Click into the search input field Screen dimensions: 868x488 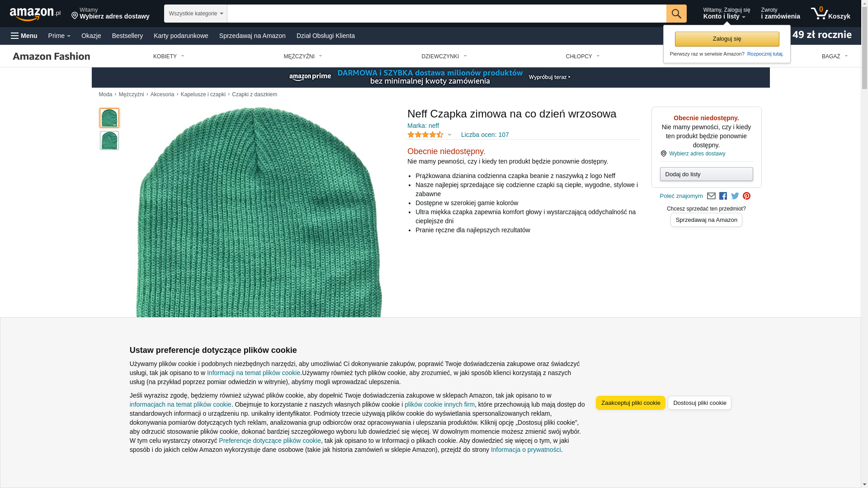446,14
